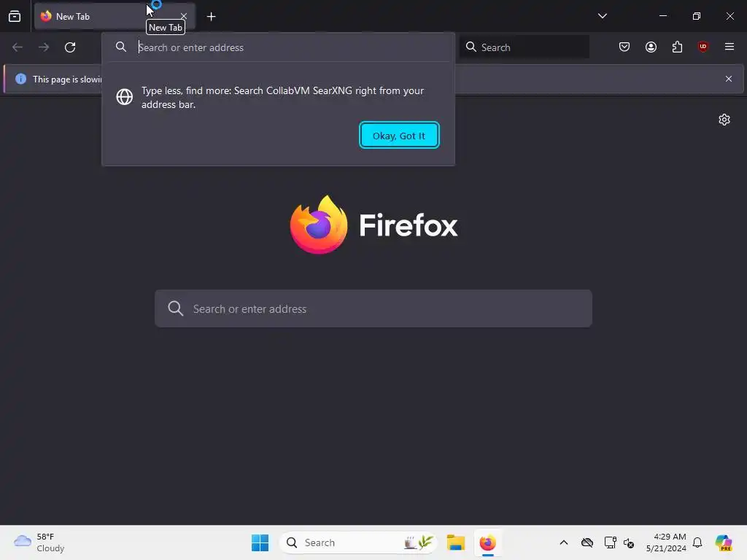Viewport: 747px width, 560px height.
Task: Open the Firefox View recent browsing icon
Action: pos(15,16)
